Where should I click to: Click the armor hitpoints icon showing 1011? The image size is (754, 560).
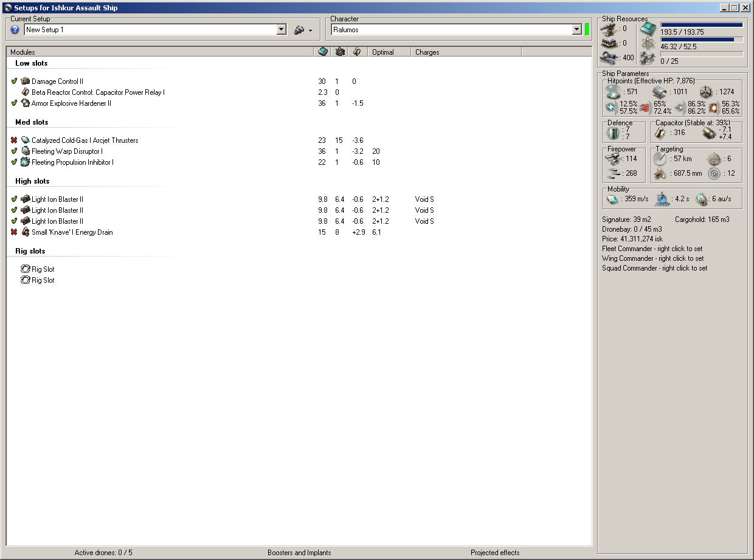[661, 92]
